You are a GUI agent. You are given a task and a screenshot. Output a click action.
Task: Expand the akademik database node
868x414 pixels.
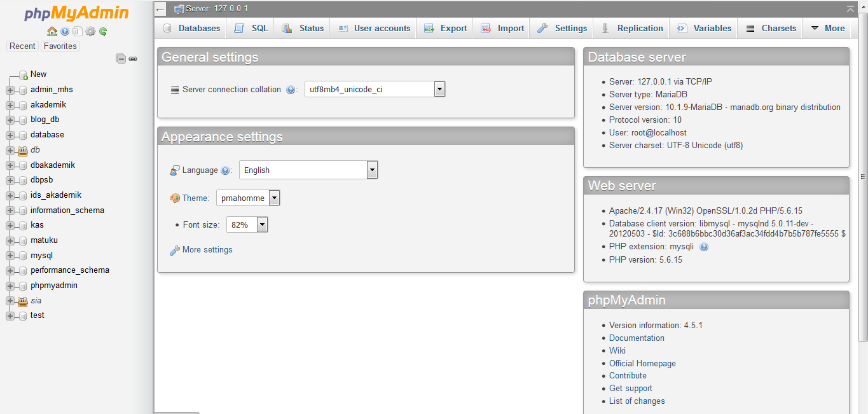(x=10, y=105)
